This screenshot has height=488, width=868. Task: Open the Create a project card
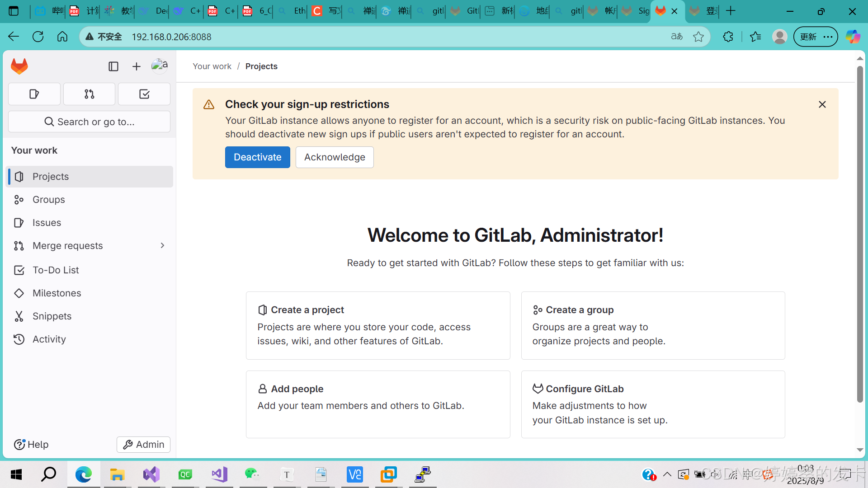pyautogui.click(x=378, y=325)
